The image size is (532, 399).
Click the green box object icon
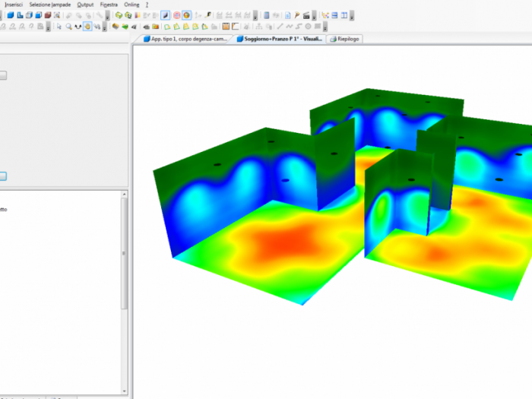[x=119, y=15]
